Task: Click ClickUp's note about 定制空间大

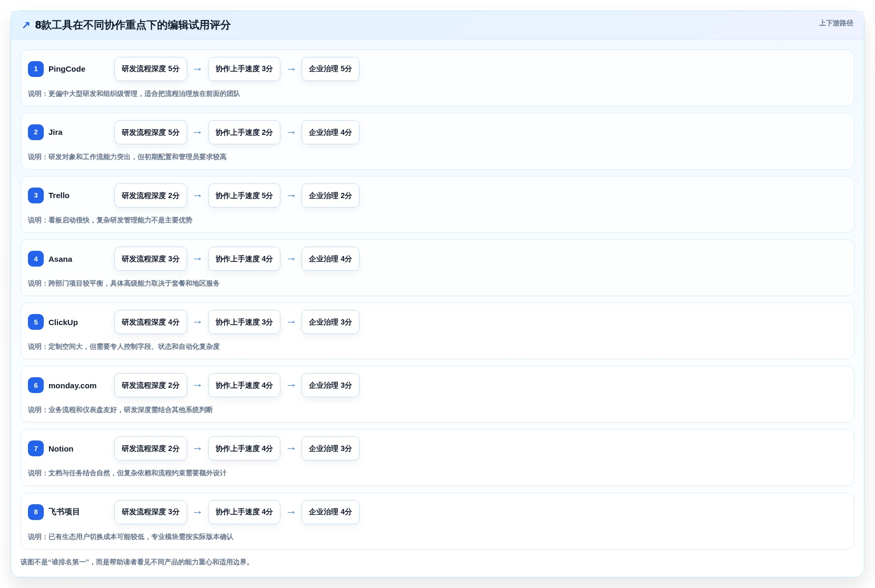Action: click(x=124, y=347)
